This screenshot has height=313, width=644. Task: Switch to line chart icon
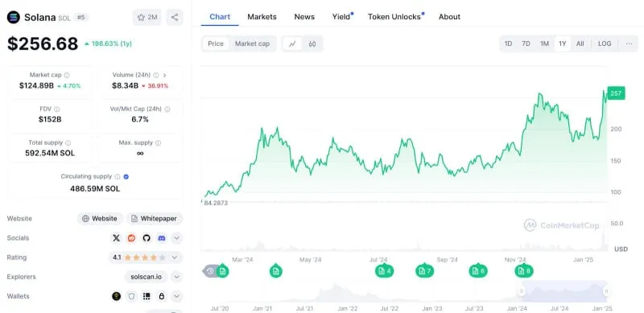(x=292, y=44)
